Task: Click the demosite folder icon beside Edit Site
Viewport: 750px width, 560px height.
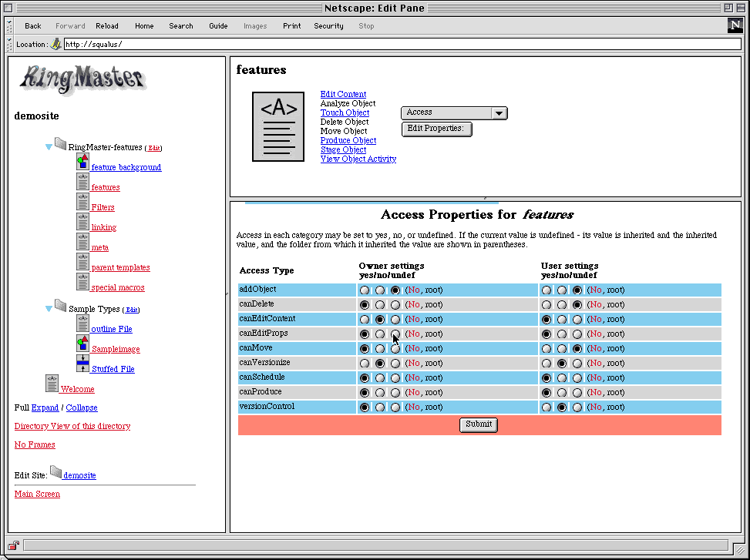Action: (x=55, y=471)
